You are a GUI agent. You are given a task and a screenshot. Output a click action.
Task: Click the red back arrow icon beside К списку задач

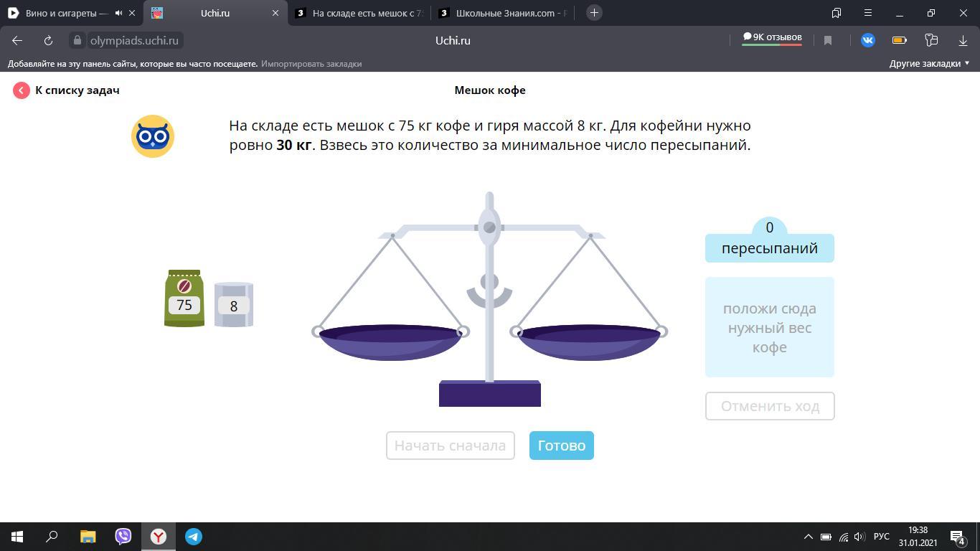coord(21,90)
